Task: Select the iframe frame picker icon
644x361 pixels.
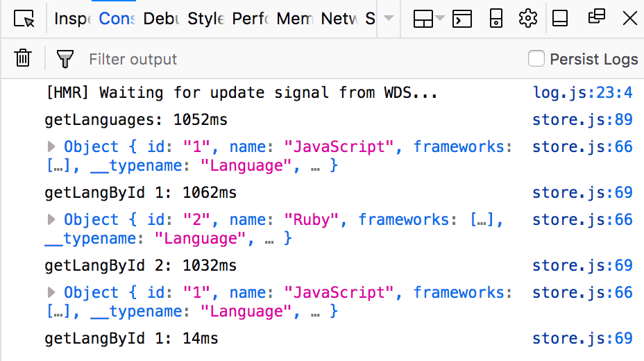Action: coord(423,19)
